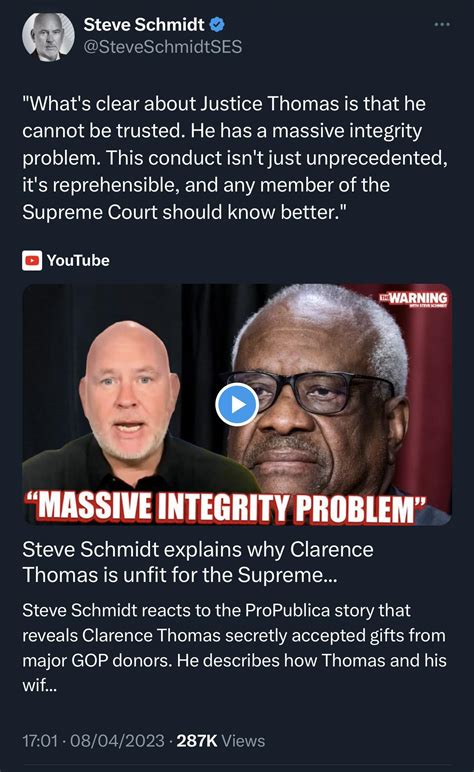Play the embedded video
The image size is (474, 772).
(x=237, y=404)
